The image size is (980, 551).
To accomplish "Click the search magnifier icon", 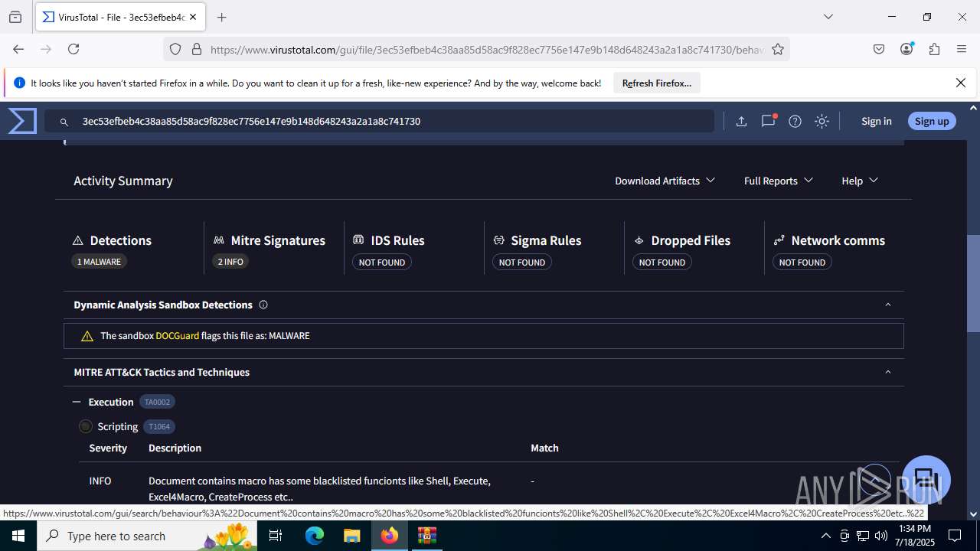I will pyautogui.click(x=64, y=122).
